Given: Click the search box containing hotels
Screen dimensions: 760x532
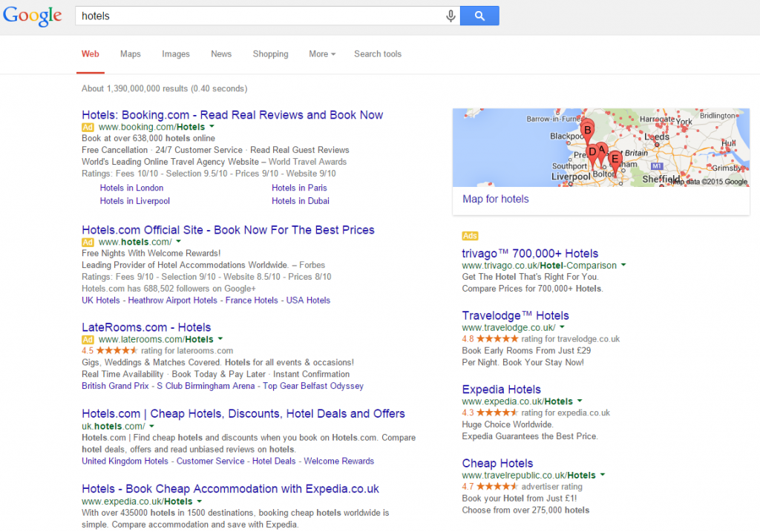Looking at the screenshot, I should click(260, 16).
